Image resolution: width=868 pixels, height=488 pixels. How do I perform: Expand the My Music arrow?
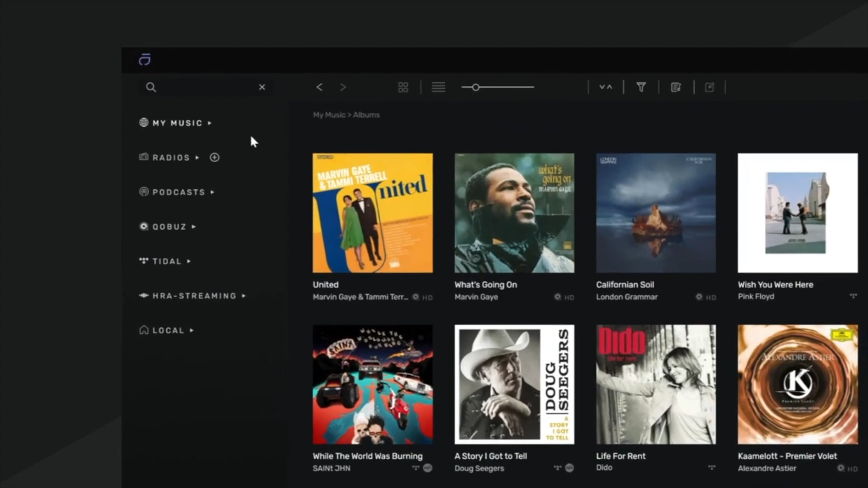coord(210,123)
